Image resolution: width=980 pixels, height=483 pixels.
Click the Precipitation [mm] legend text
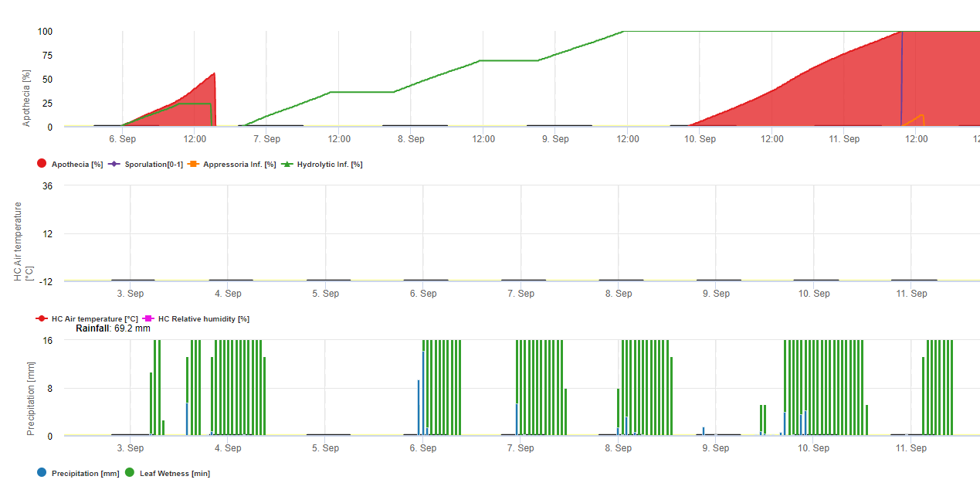point(85,474)
